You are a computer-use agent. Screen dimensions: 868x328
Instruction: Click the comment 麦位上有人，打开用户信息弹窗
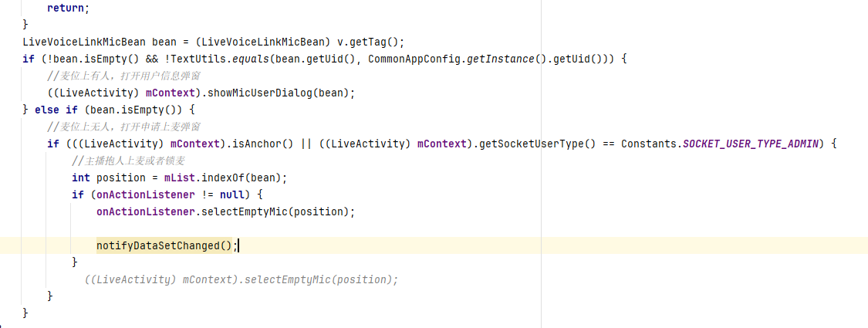click(x=123, y=76)
